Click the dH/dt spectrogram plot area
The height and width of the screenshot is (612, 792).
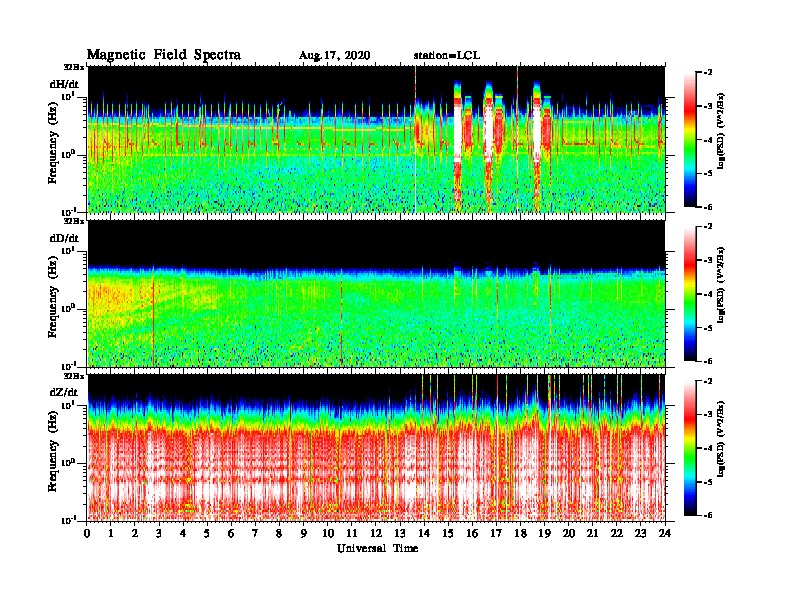click(376, 139)
